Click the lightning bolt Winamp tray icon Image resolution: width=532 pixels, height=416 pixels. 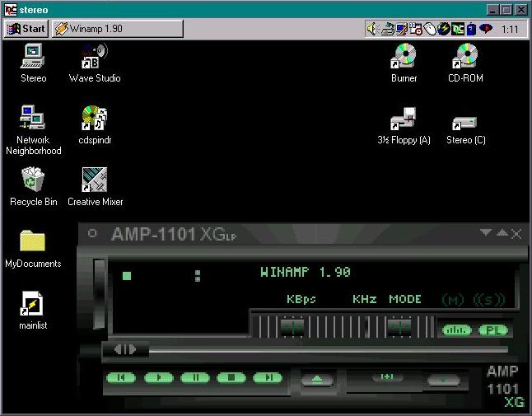point(443,29)
